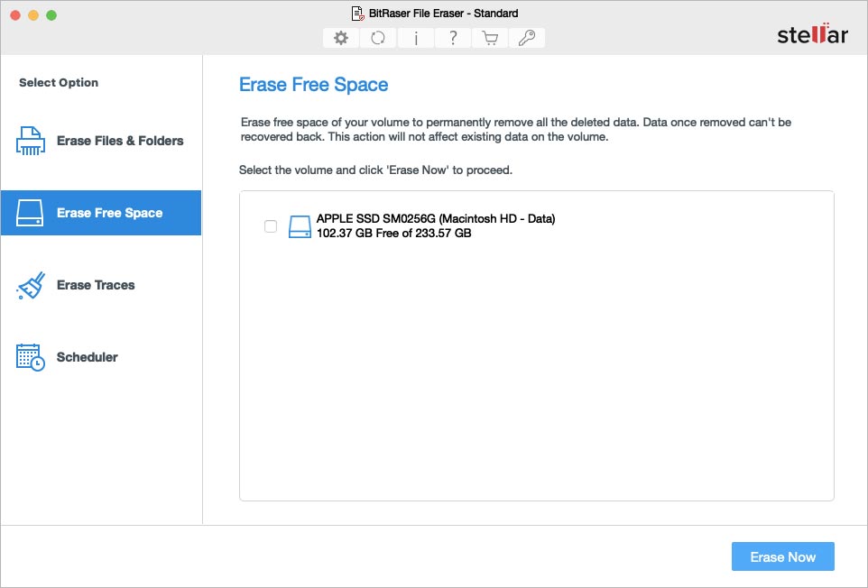Open help via question mark icon
Image resolution: width=868 pixels, height=588 pixels.
(452, 38)
